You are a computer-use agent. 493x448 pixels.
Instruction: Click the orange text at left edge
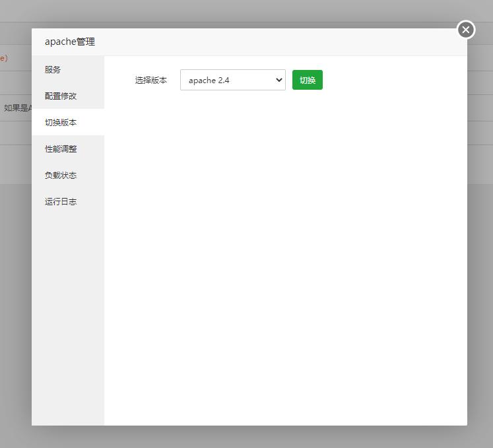pos(4,58)
